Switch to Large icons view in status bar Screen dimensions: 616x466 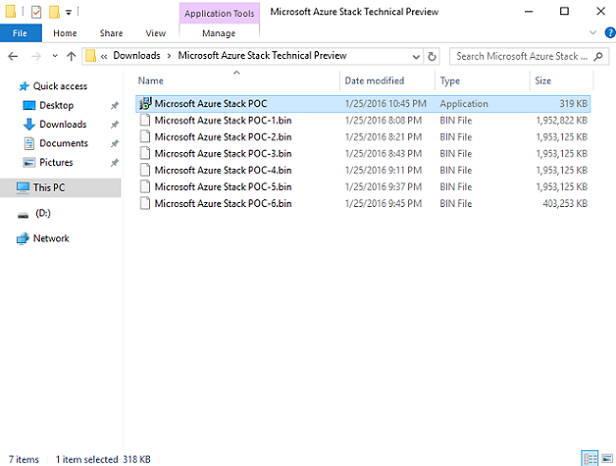tap(607, 458)
